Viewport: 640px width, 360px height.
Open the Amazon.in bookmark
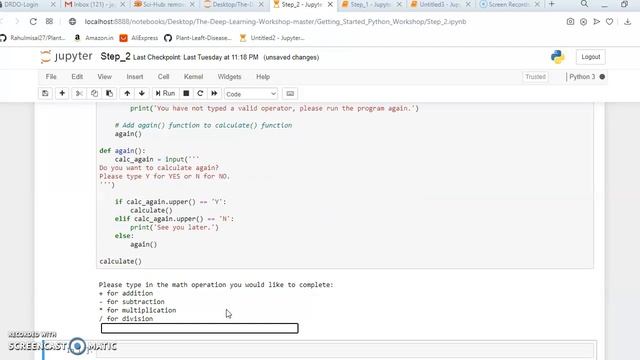94,38
